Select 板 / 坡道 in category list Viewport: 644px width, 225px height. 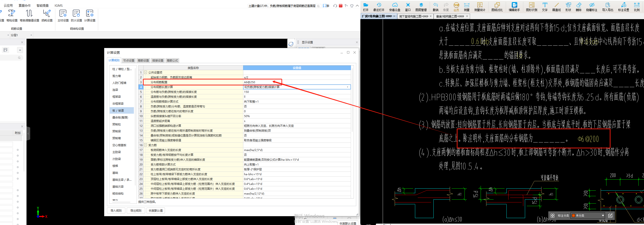pos(122,110)
